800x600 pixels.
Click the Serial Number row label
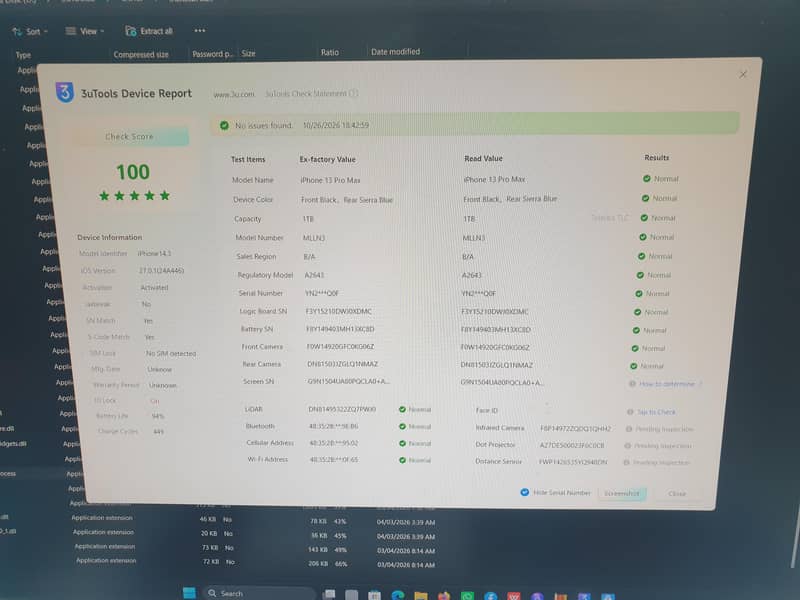[x=260, y=293]
